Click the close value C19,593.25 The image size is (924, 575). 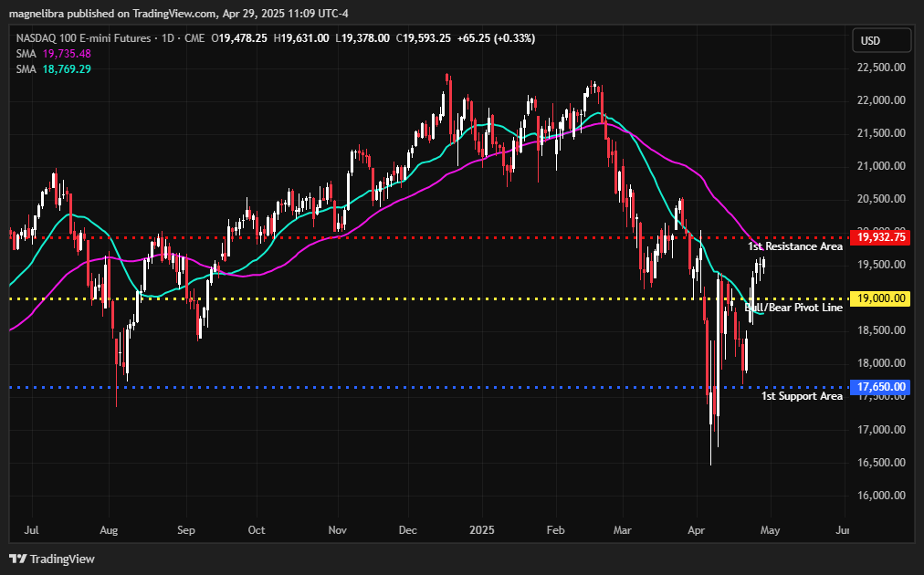(423, 38)
